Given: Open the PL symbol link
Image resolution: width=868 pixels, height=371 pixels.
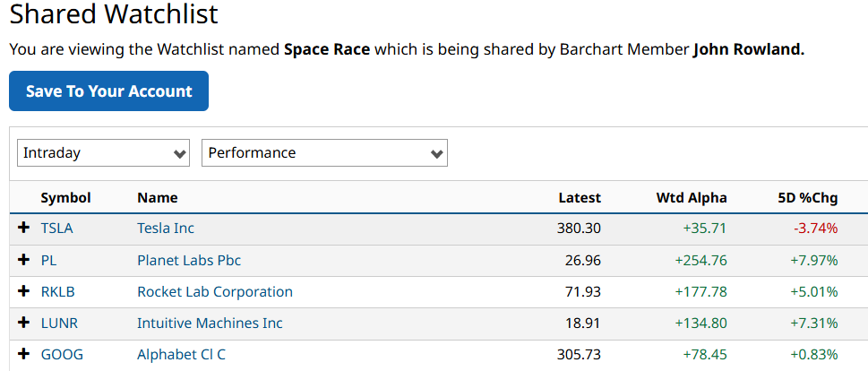Looking at the screenshot, I should (x=50, y=260).
